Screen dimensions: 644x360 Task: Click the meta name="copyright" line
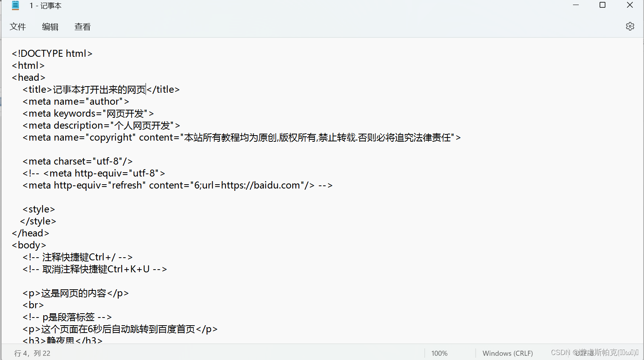click(x=242, y=137)
